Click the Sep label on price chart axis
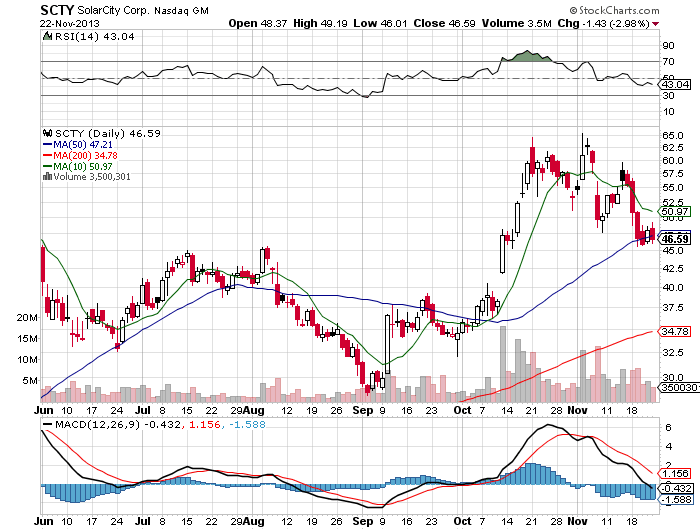Viewport: 700px width, 530px height. point(362,410)
